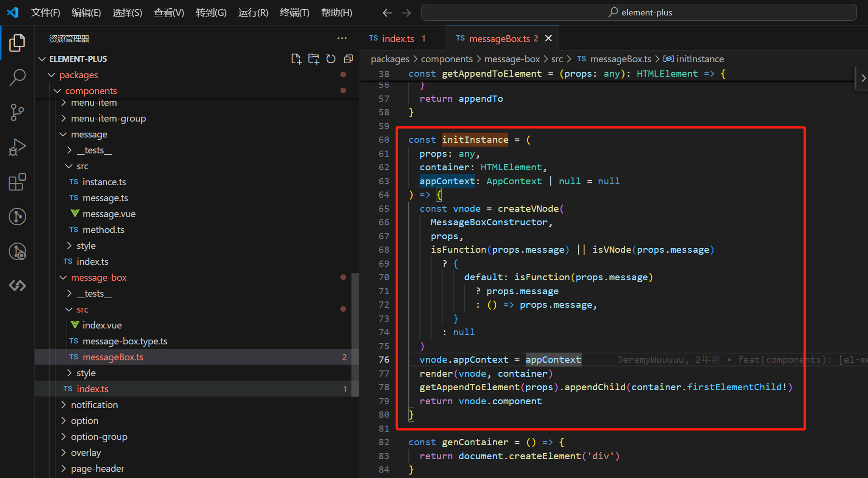The image size is (868, 478).
Task: Collapse the message-box folder
Action: click(98, 277)
